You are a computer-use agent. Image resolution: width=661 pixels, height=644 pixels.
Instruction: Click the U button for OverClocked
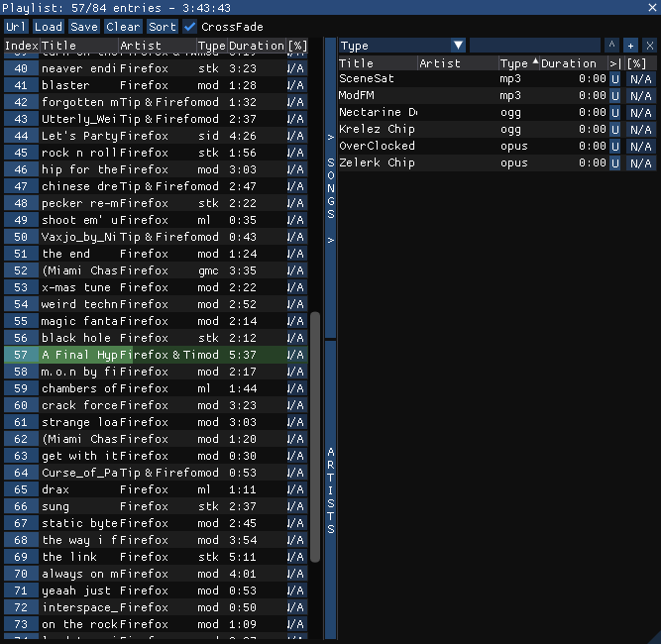[x=615, y=147]
